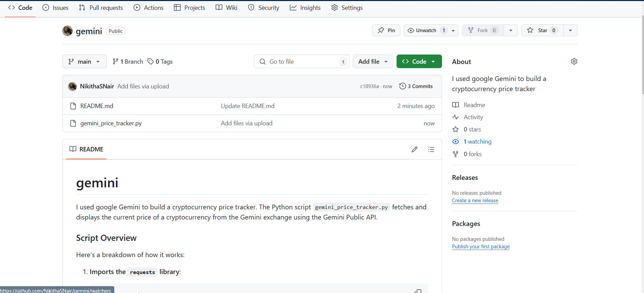The width and height of the screenshot is (644, 293).
Task: Open the Issues tab
Action: (x=56, y=8)
